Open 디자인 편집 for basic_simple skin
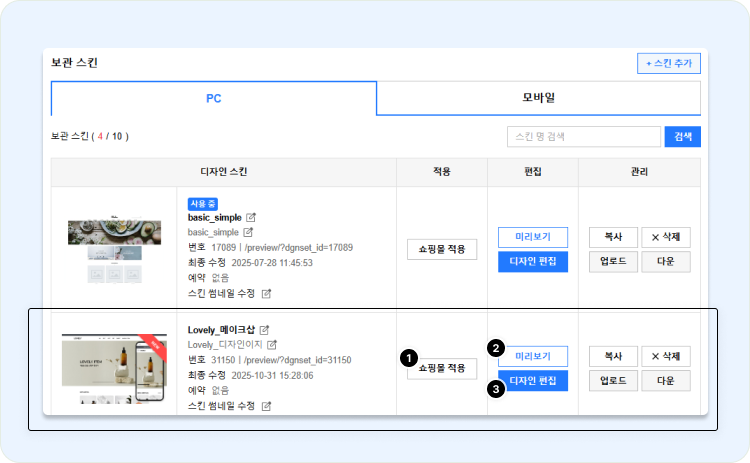The height and width of the screenshot is (463, 750). coord(532,262)
